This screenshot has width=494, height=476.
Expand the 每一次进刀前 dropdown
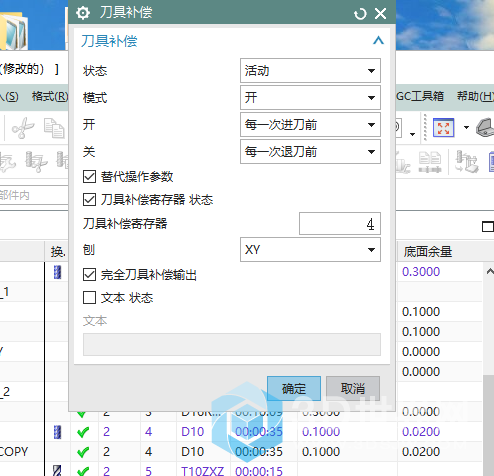click(310, 125)
